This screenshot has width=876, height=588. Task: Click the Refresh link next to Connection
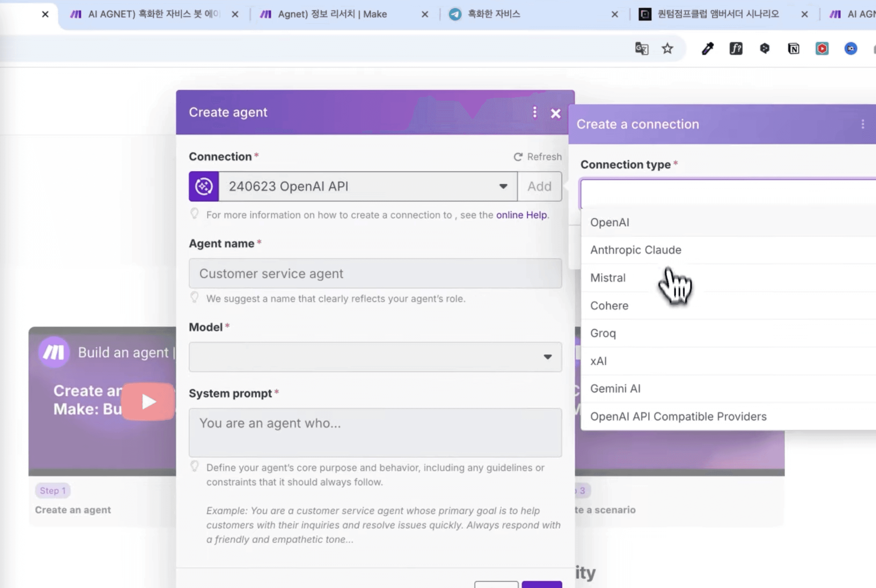pos(544,157)
